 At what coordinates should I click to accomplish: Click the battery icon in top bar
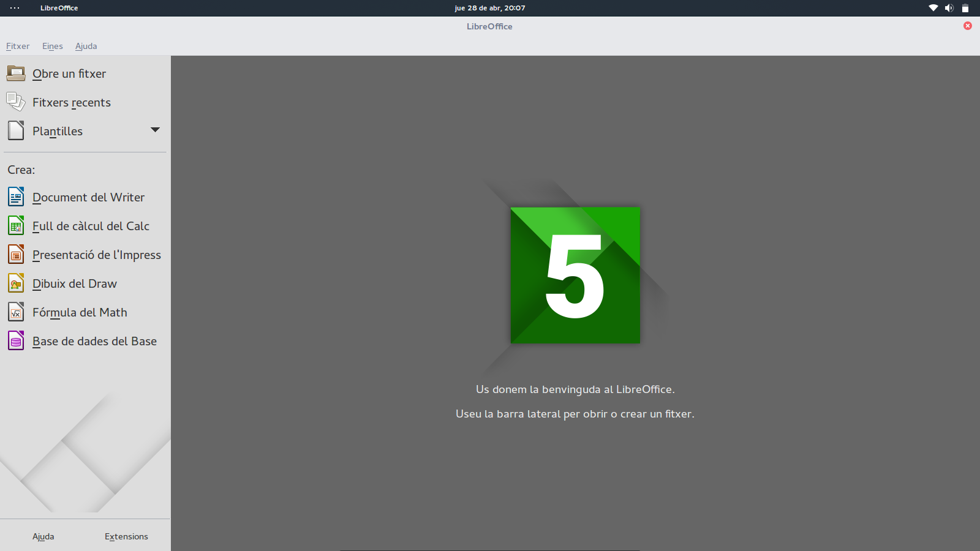click(965, 8)
